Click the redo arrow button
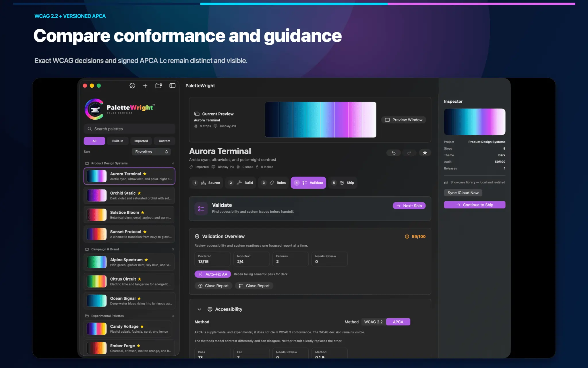The height and width of the screenshot is (368, 588). point(409,153)
